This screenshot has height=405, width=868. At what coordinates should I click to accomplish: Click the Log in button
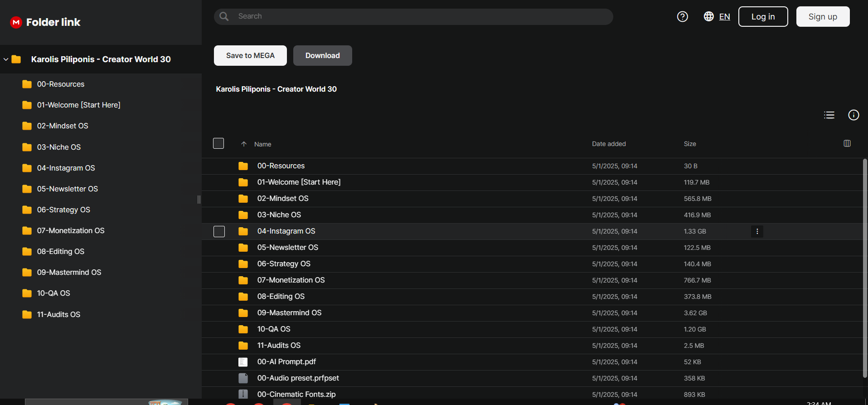click(x=763, y=17)
